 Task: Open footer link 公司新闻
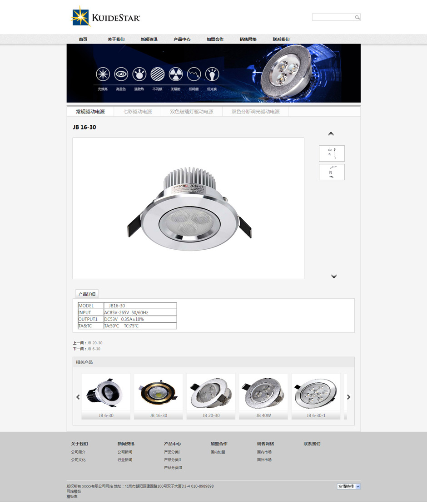pyautogui.click(x=125, y=452)
